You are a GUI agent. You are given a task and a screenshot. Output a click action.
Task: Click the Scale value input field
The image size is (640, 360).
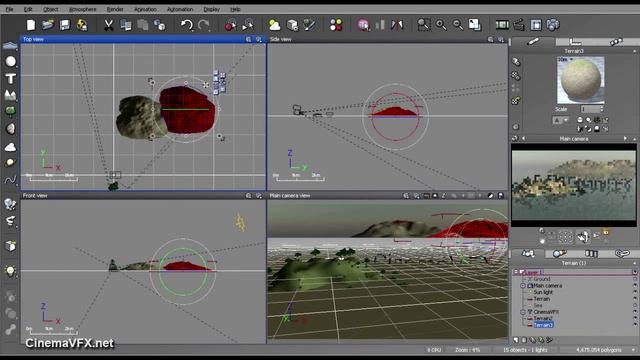click(590, 109)
